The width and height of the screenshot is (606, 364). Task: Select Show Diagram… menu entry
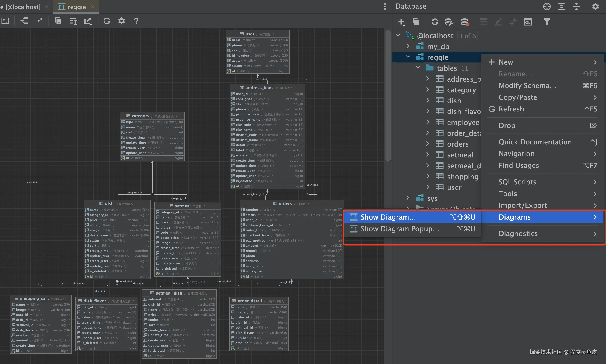388,217
